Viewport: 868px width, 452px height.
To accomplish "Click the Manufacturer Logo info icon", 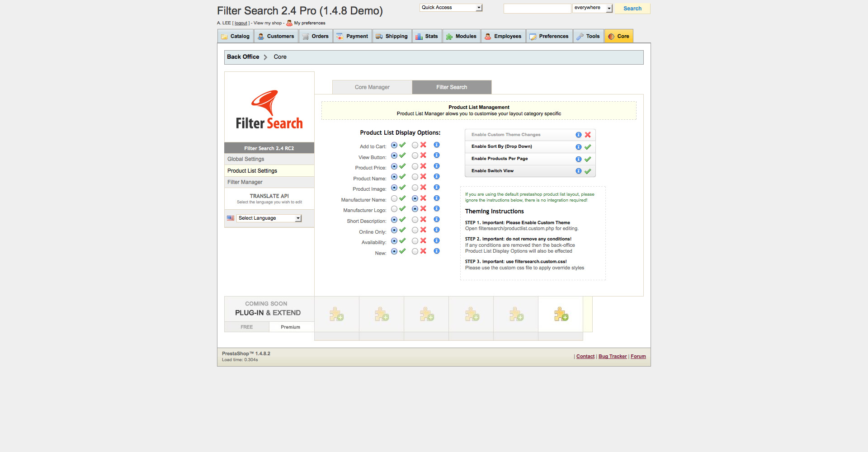I will click(437, 209).
